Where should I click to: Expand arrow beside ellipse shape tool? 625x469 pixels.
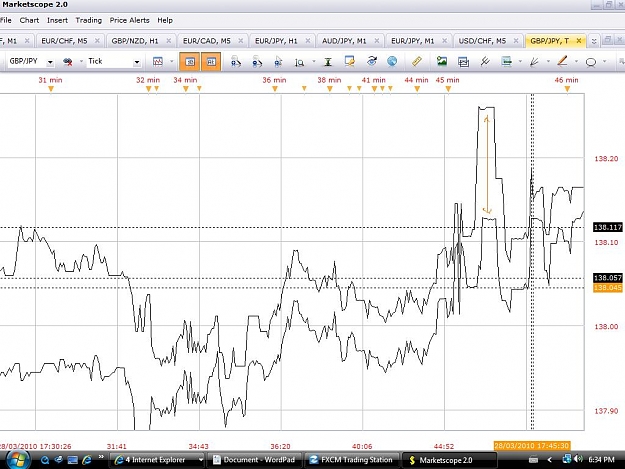click(604, 61)
